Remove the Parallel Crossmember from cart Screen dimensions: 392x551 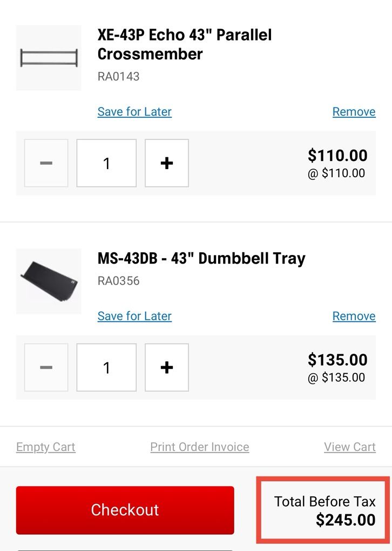click(x=354, y=112)
